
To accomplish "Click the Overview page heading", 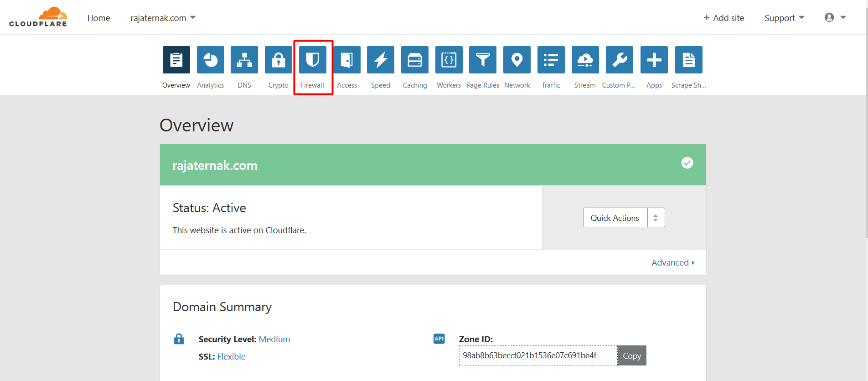I will coord(196,125).
